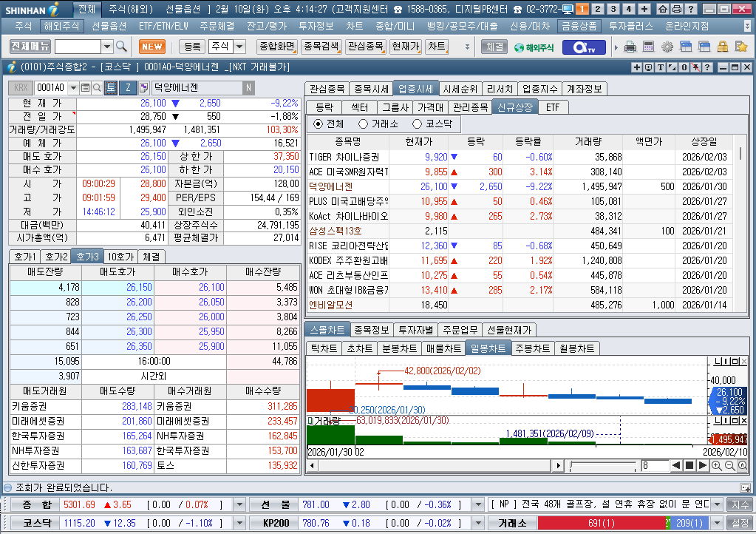Open the news ticker dropdown arrow

[x=717, y=505]
